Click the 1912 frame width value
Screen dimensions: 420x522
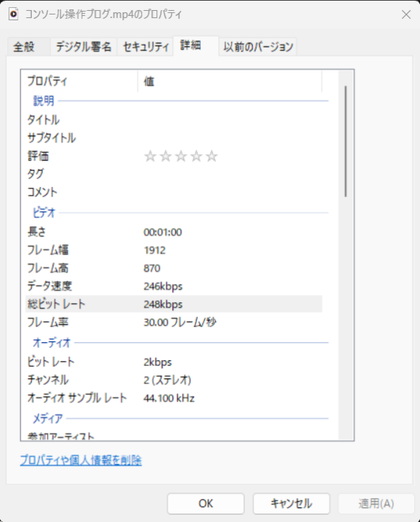155,250
